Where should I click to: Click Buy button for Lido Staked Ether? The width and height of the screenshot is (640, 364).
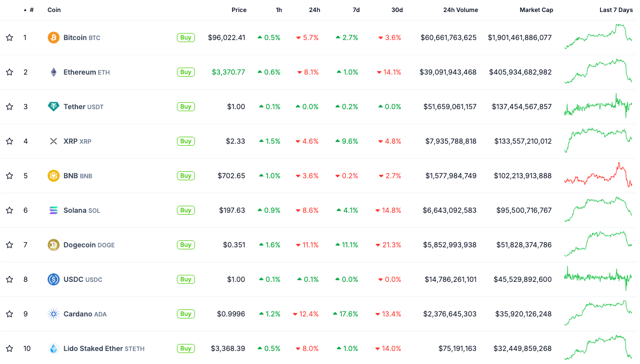186,348
